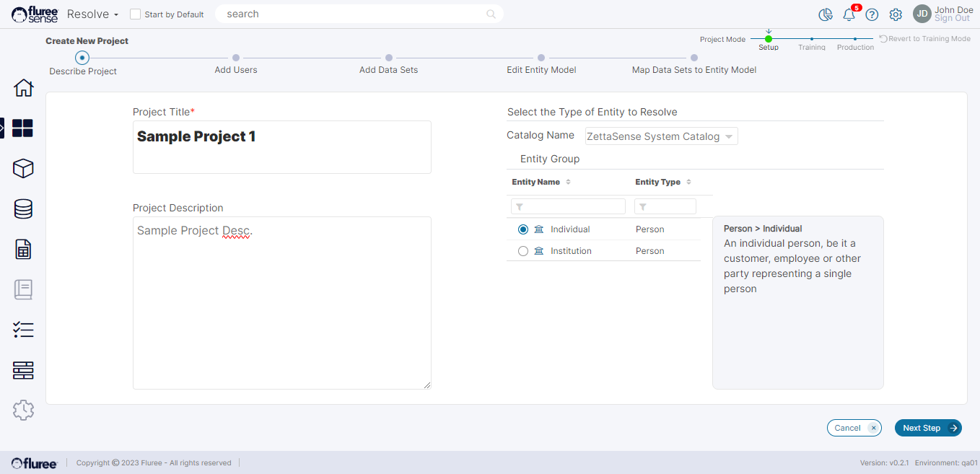This screenshot has width=980, height=474.
Task: Click the help question mark icon
Action: coord(872,14)
